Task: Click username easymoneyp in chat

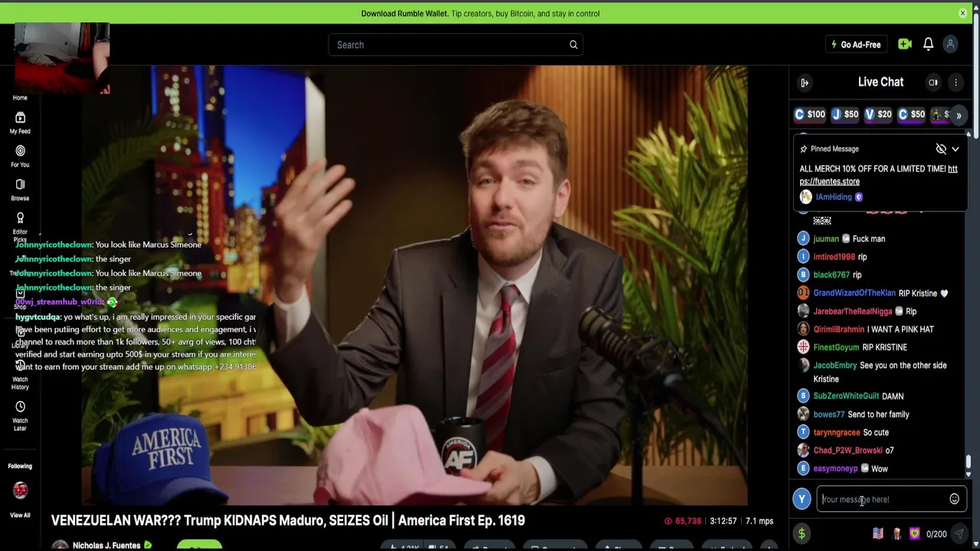Action: pos(835,468)
